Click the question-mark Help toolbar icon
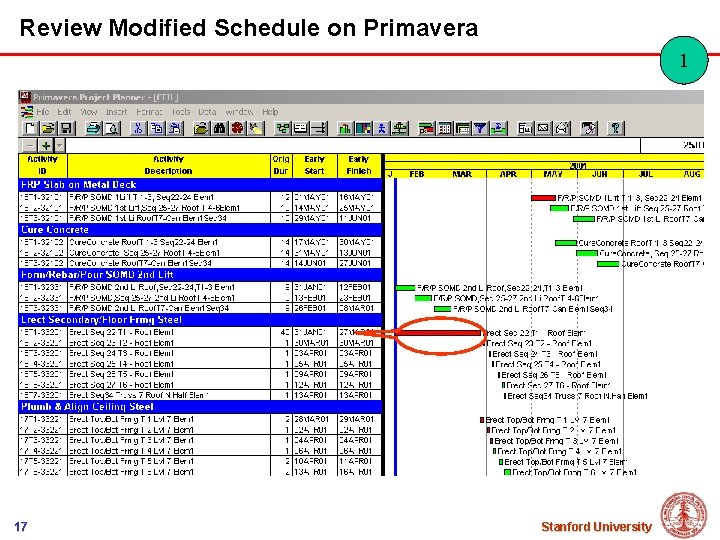 click(x=616, y=128)
